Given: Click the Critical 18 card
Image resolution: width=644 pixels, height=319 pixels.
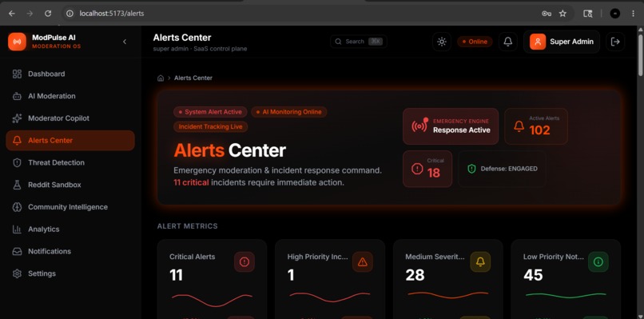Looking at the screenshot, I should [427, 169].
